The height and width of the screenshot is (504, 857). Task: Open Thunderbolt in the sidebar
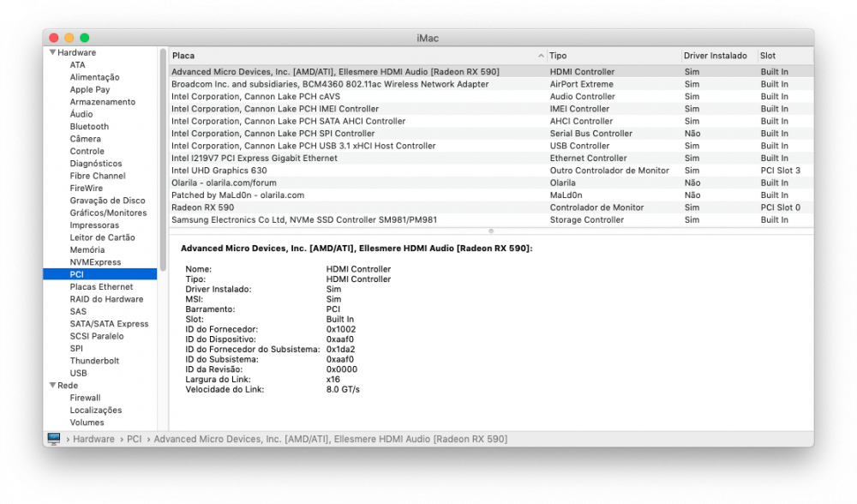tap(94, 361)
